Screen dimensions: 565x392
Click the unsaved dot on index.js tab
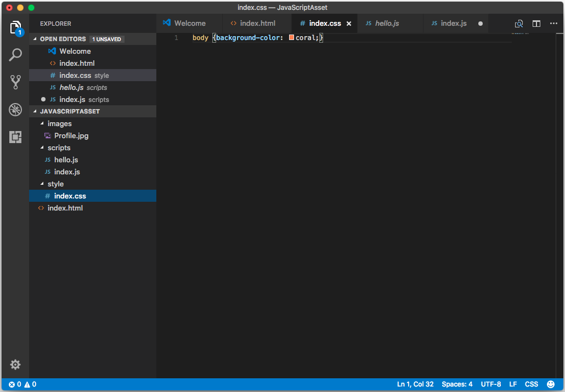coord(481,24)
